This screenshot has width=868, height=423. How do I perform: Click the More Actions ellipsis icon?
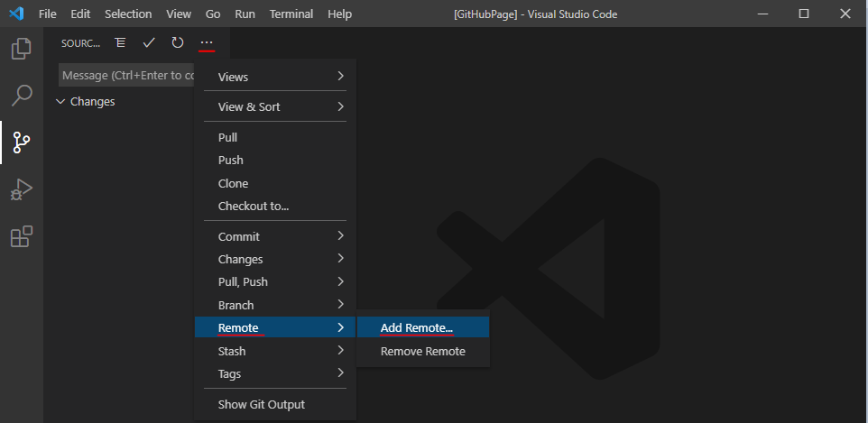tap(207, 42)
